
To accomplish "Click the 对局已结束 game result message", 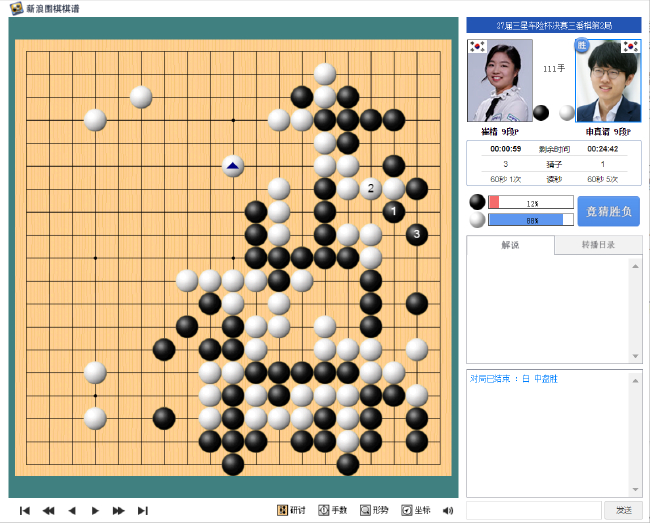I will pyautogui.click(x=514, y=379).
